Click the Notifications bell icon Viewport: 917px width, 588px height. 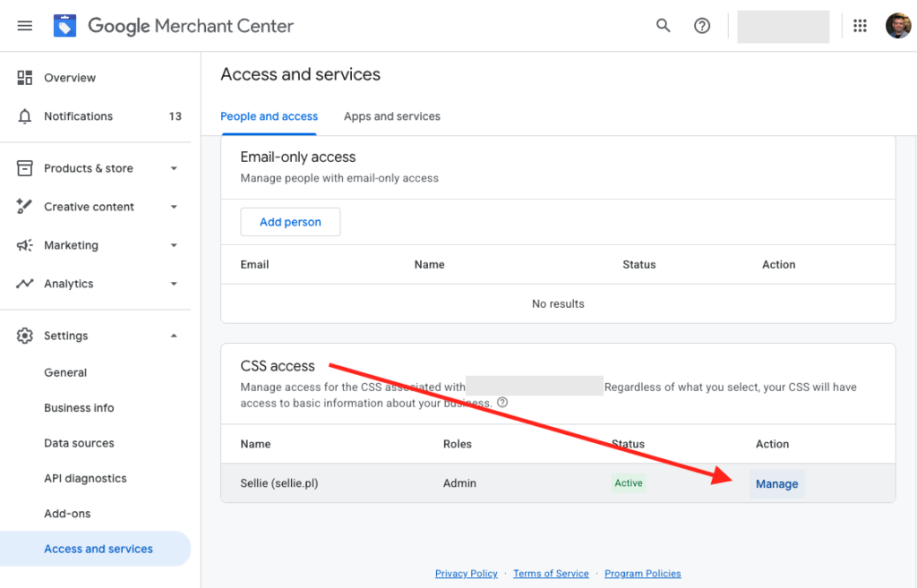point(24,116)
